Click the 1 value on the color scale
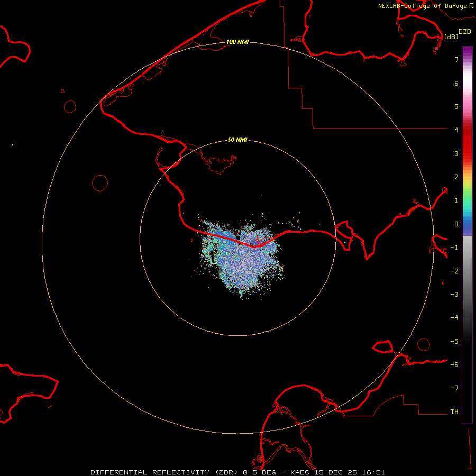This screenshot has width=476, height=476. tap(456, 200)
